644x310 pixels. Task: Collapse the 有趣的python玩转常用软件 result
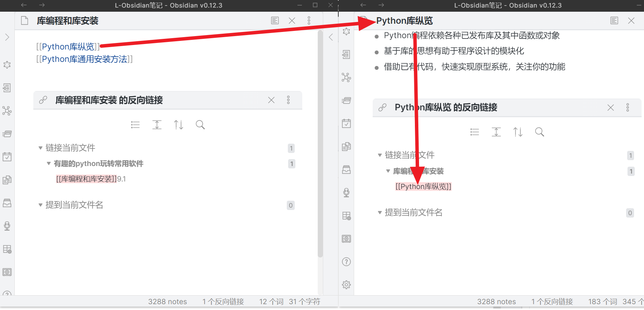click(48, 164)
